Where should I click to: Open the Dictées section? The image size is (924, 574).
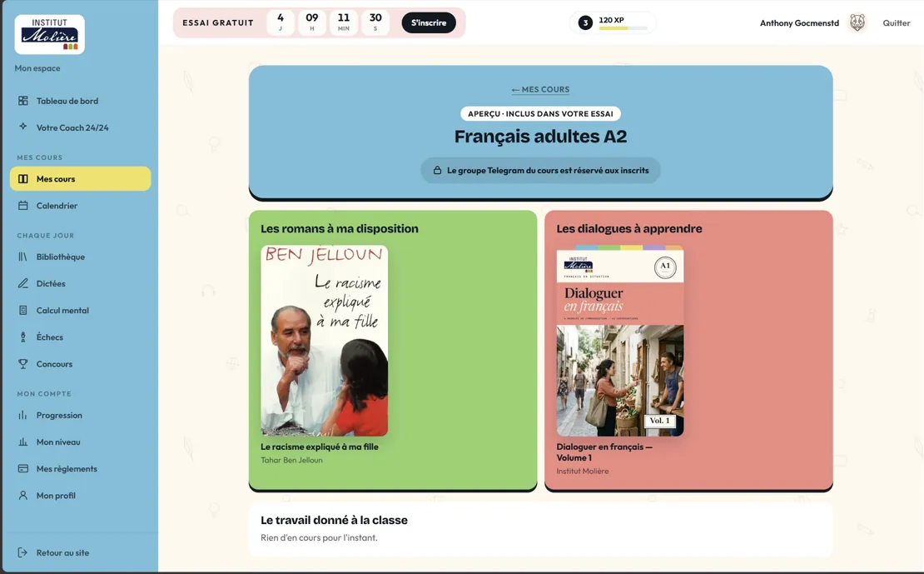point(80,284)
